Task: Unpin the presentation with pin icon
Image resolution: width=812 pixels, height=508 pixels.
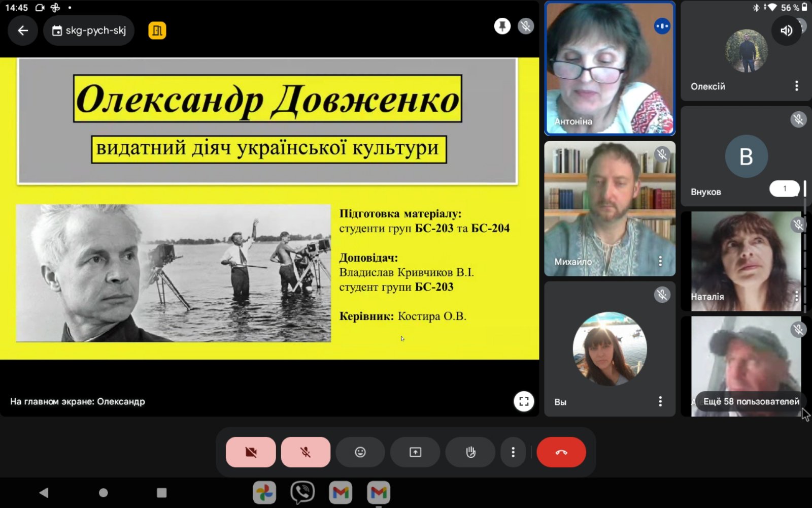Action: point(502,26)
